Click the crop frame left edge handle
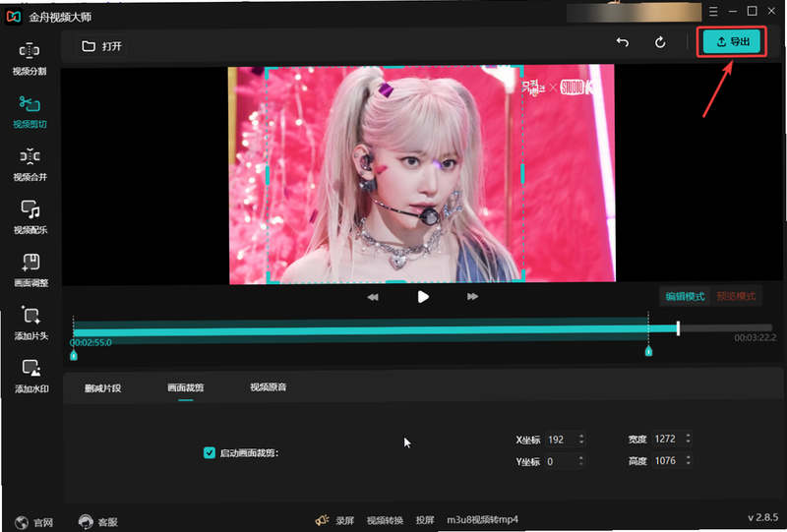Viewport: 787px width, 532px height. click(x=268, y=175)
